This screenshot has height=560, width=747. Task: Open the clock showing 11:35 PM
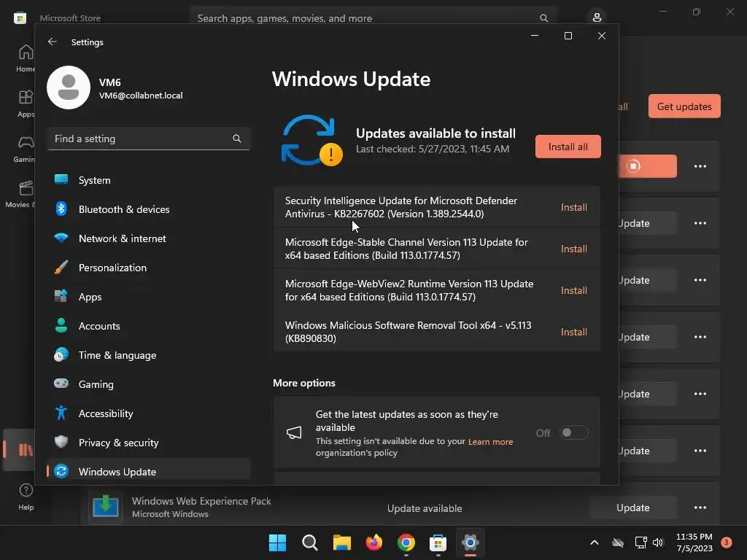point(694,542)
